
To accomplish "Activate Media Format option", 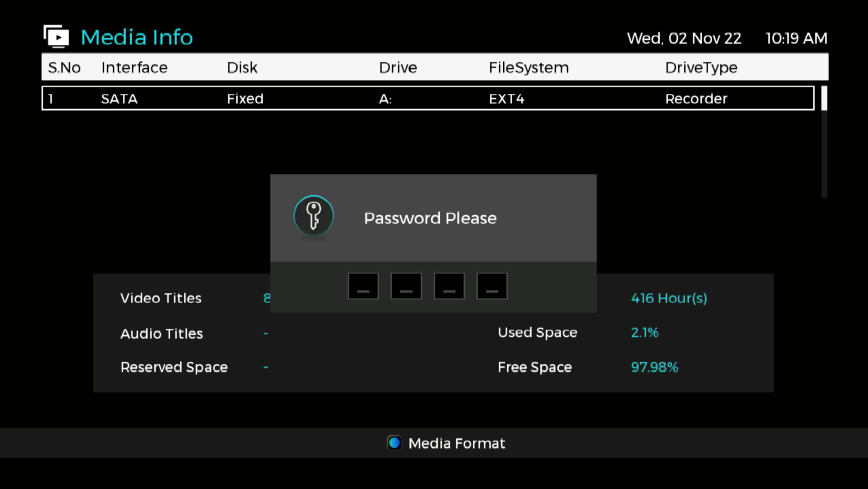I will [x=446, y=443].
